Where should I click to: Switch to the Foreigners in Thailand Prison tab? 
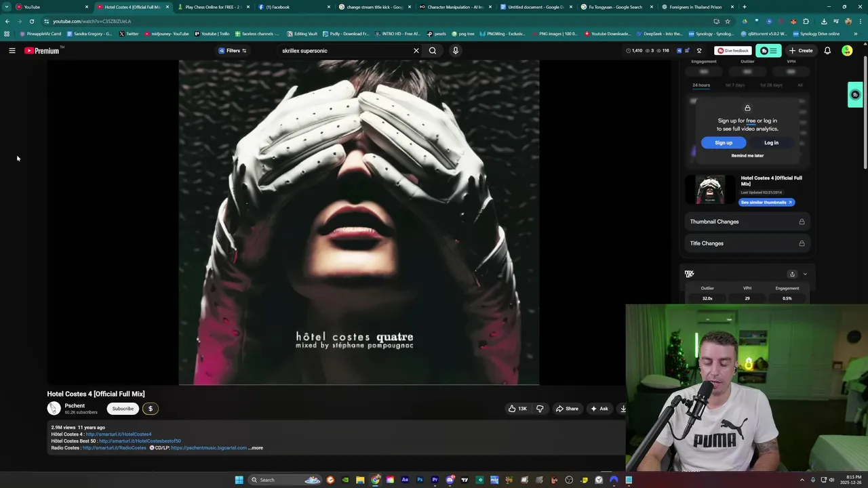pyautogui.click(x=696, y=7)
